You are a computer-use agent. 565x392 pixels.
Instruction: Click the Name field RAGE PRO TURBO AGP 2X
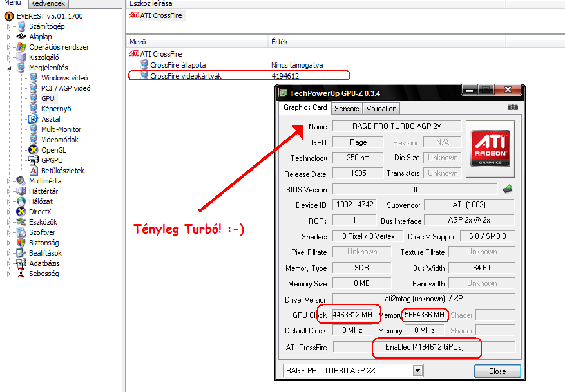coord(397,126)
